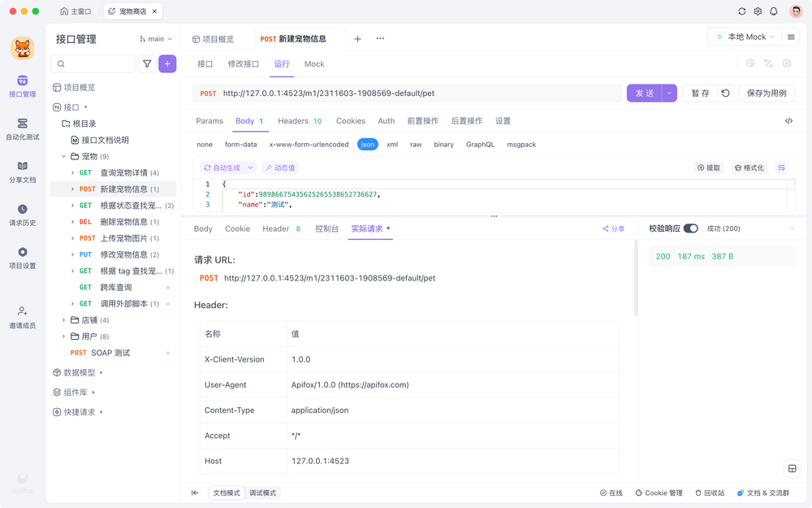Screen dimensions: 812x508
Task: Select the json body type option
Action: [x=366, y=145]
